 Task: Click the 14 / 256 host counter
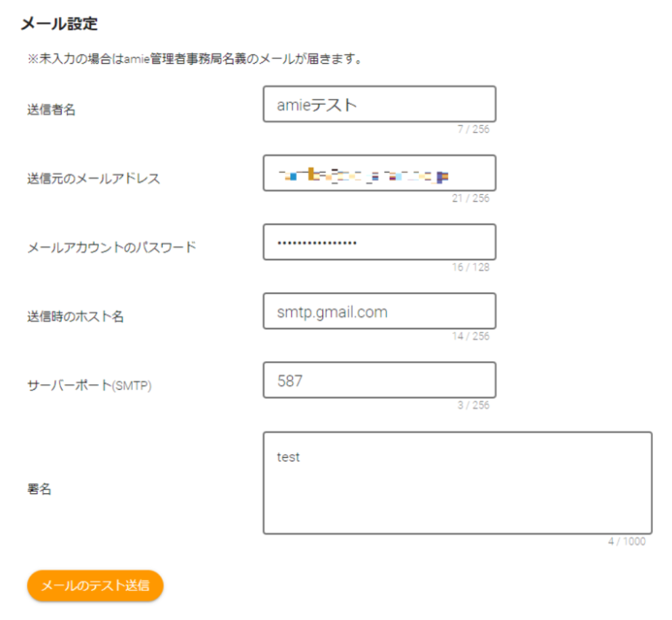[470, 337]
